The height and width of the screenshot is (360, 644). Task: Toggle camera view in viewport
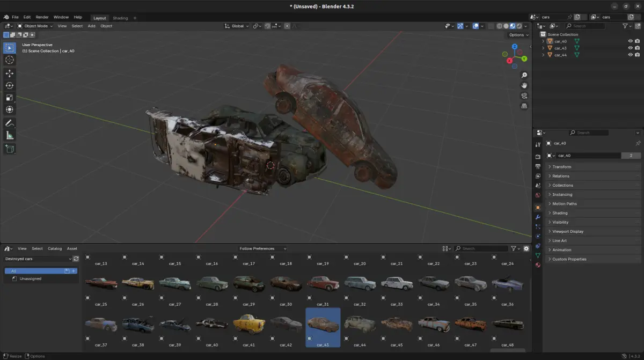point(524,95)
